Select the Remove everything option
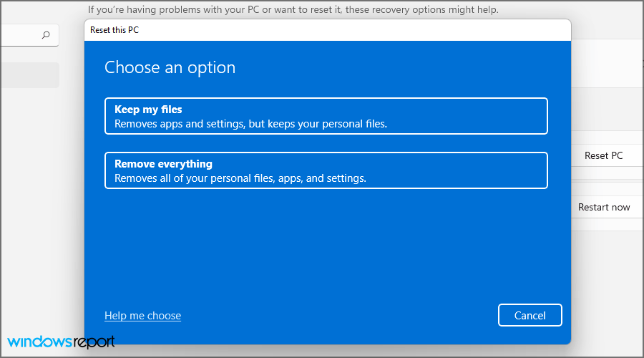The height and width of the screenshot is (358, 644). 326,170
